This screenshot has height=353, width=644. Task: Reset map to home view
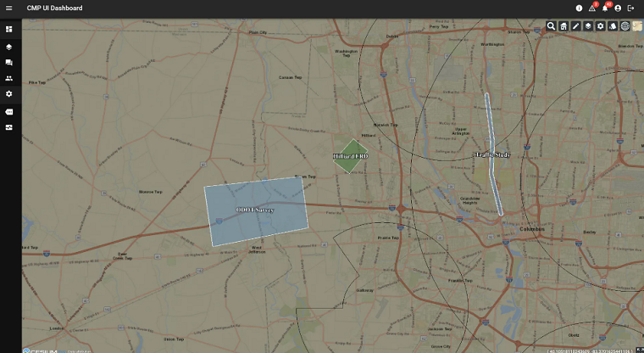[x=563, y=26]
